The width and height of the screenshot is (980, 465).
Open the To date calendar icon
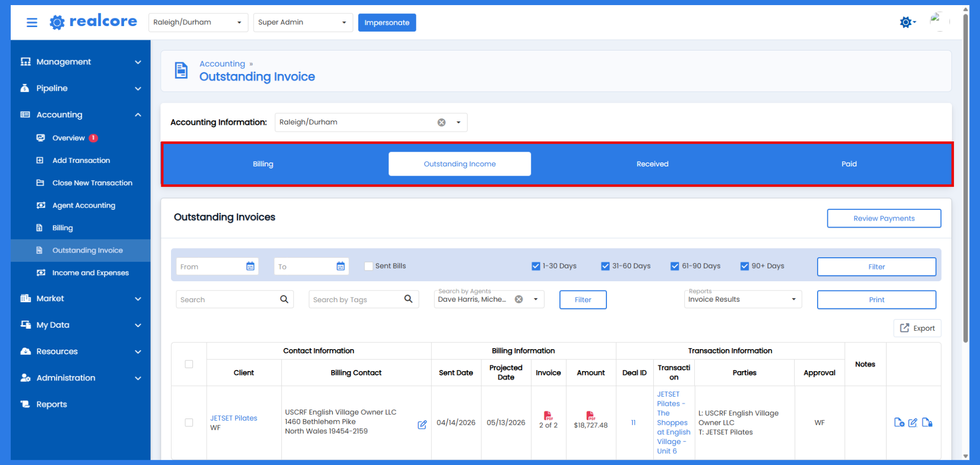click(x=340, y=266)
